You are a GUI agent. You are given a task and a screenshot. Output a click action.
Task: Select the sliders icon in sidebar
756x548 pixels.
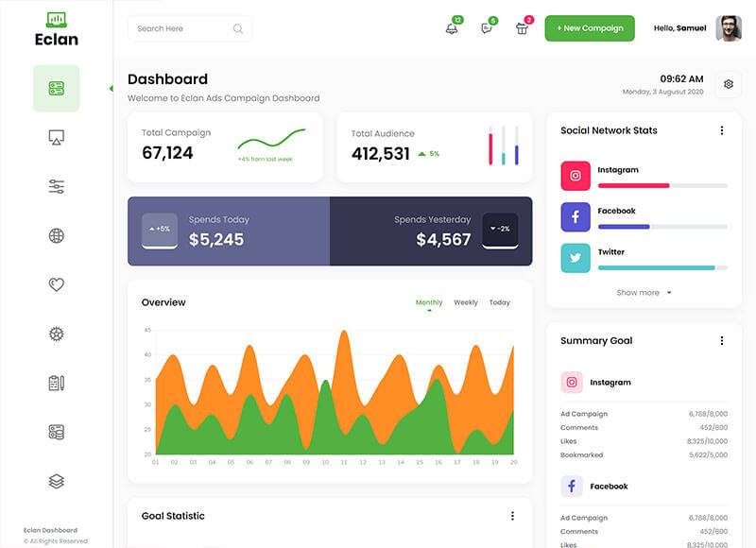56,187
